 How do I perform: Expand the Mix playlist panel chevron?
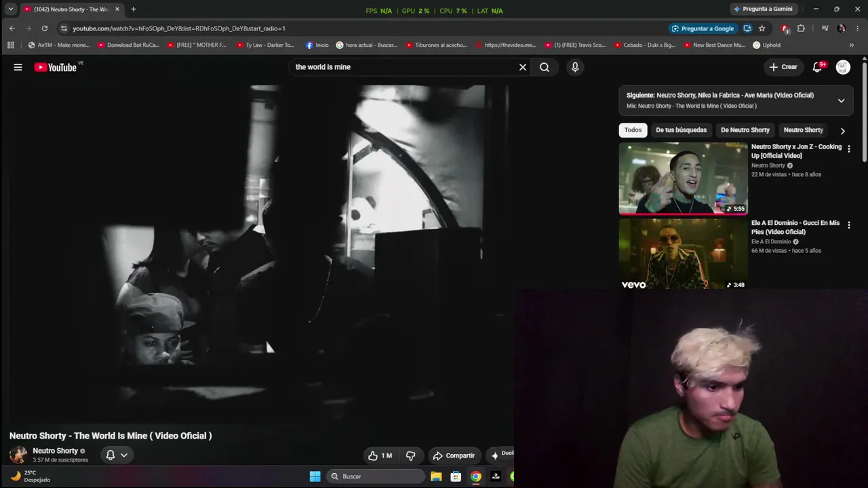pyautogui.click(x=841, y=100)
